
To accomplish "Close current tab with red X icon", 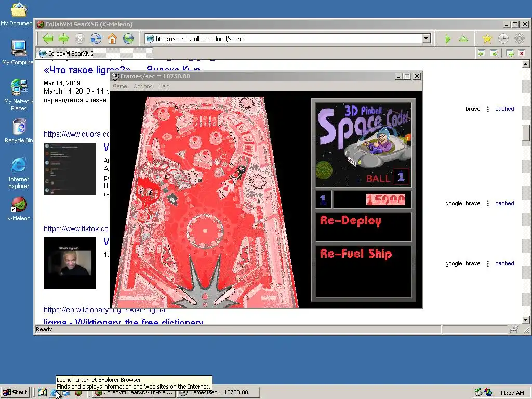I will 522,53.
